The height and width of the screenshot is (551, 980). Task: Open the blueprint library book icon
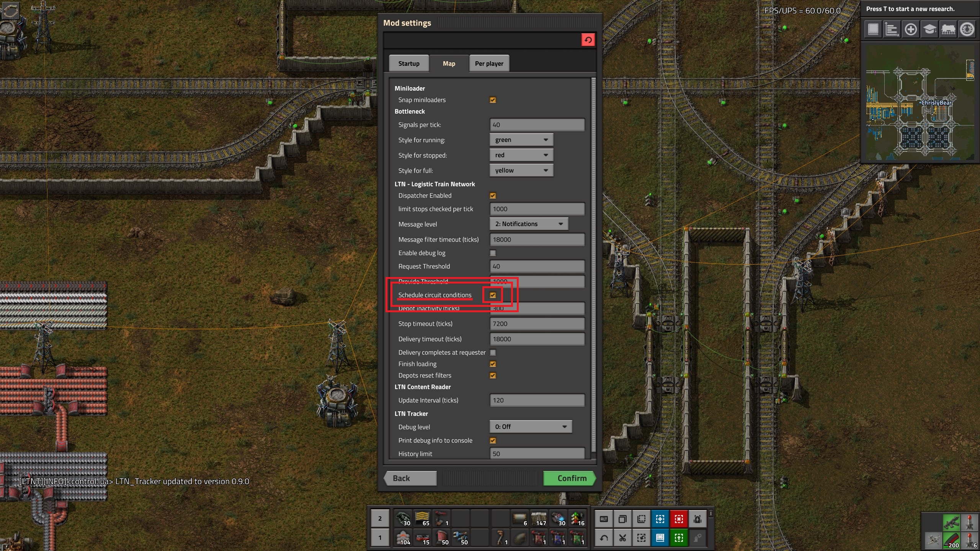(873, 29)
